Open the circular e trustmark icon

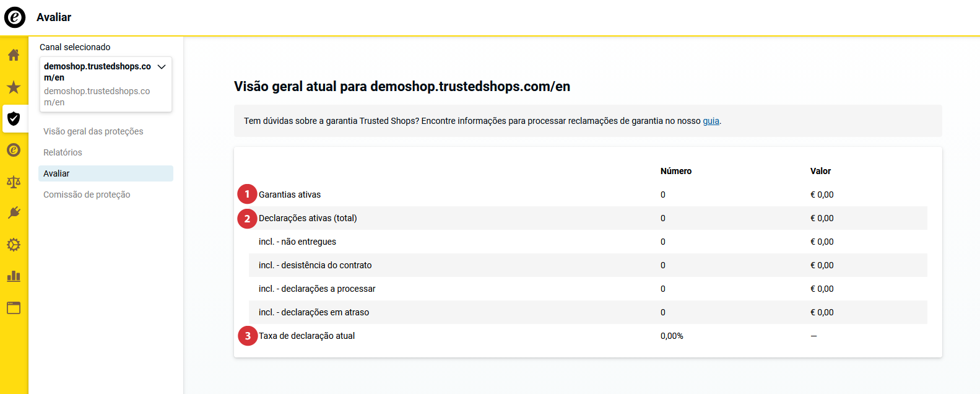14,150
